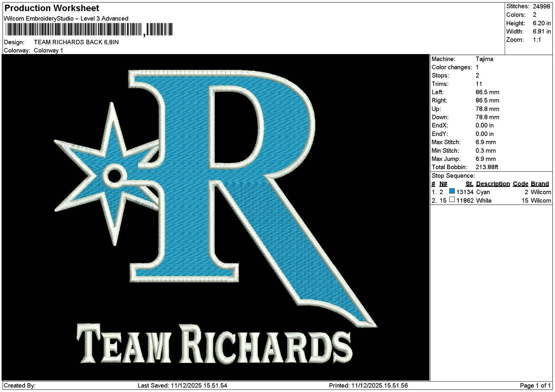
Task: Click thread number 13134 in stop row 1
Action: (465, 192)
